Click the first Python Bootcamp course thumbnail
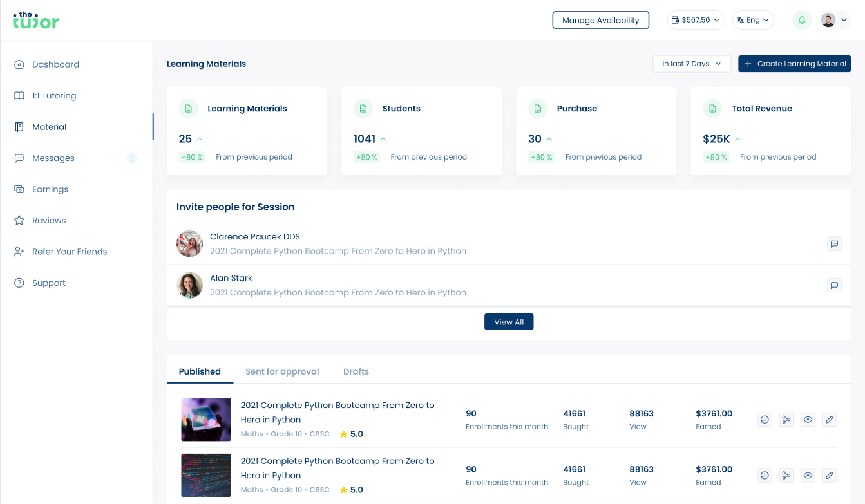The height and width of the screenshot is (504, 865). point(206,420)
